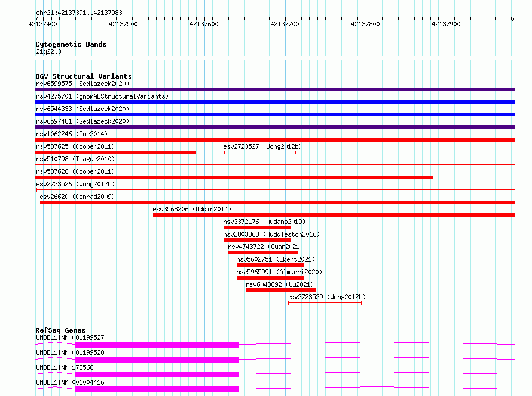Image resolution: width=532 pixels, height=396 pixels.
Task: Click the esv2723527 (Wong2012b) label
Action: tap(262, 146)
